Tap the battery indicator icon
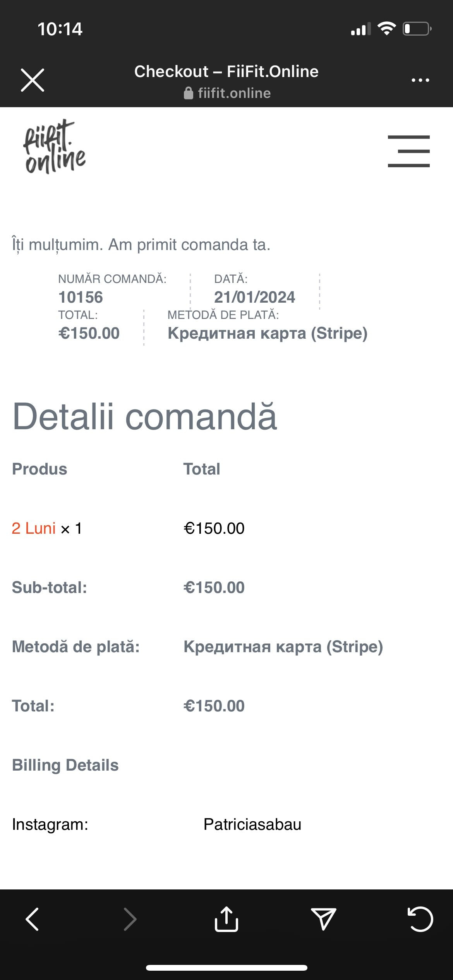 [417, 29]
